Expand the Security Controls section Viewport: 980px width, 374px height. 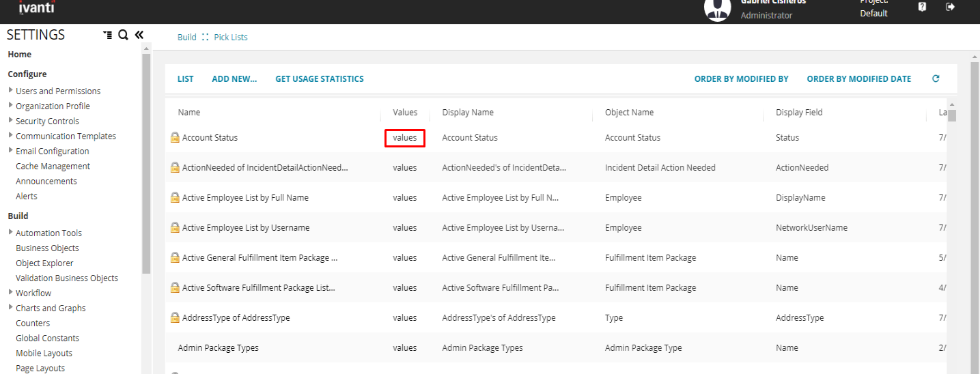pos(10,121)
